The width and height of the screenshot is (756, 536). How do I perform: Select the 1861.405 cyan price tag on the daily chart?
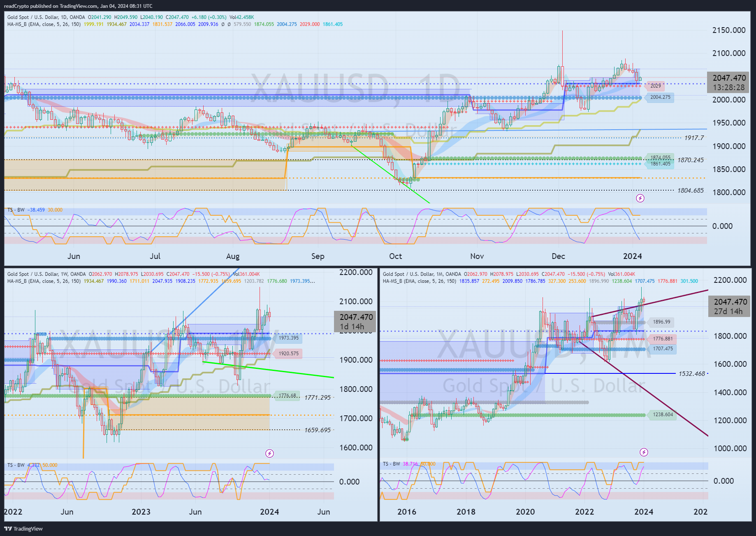[660, 164]
